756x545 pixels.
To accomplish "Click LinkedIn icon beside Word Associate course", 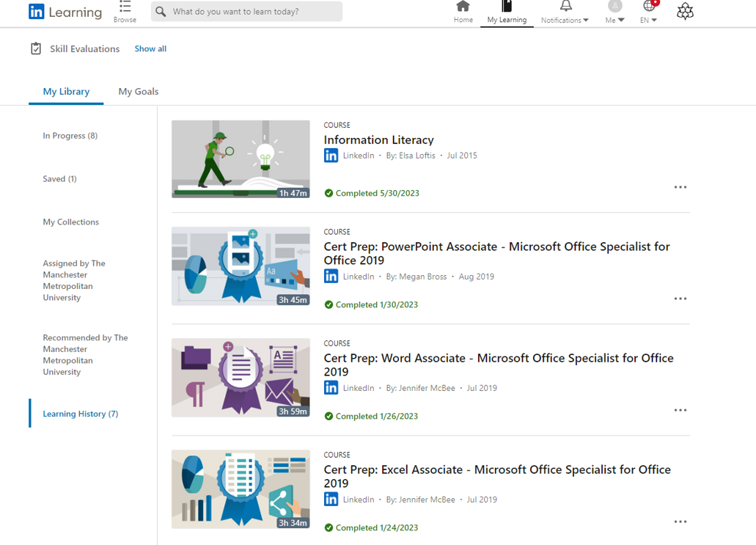I will (x=331, y=388).
